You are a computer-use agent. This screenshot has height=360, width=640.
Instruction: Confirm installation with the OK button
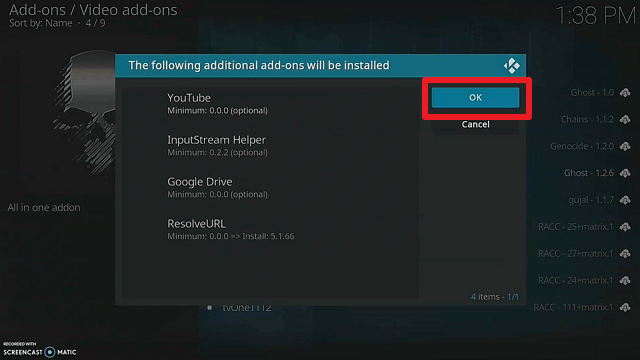tap(475, 98)
